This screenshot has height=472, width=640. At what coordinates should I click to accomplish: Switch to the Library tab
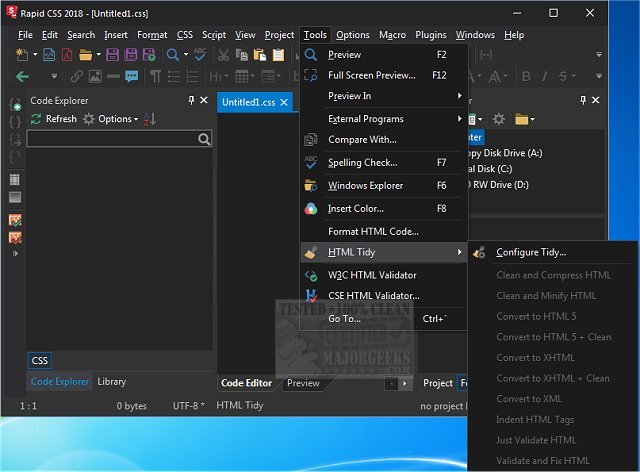(111, 381)
